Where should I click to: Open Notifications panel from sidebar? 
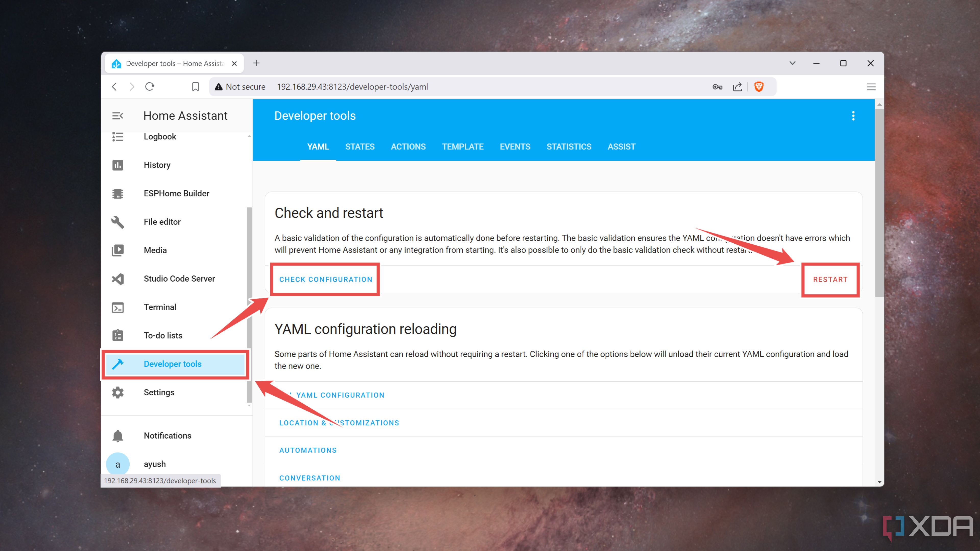coord(168,435)
